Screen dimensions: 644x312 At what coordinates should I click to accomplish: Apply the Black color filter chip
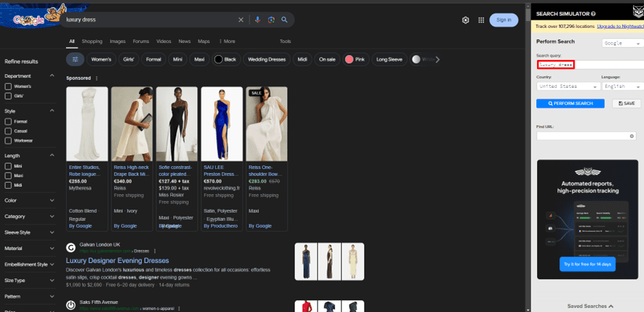click(226, 59)
